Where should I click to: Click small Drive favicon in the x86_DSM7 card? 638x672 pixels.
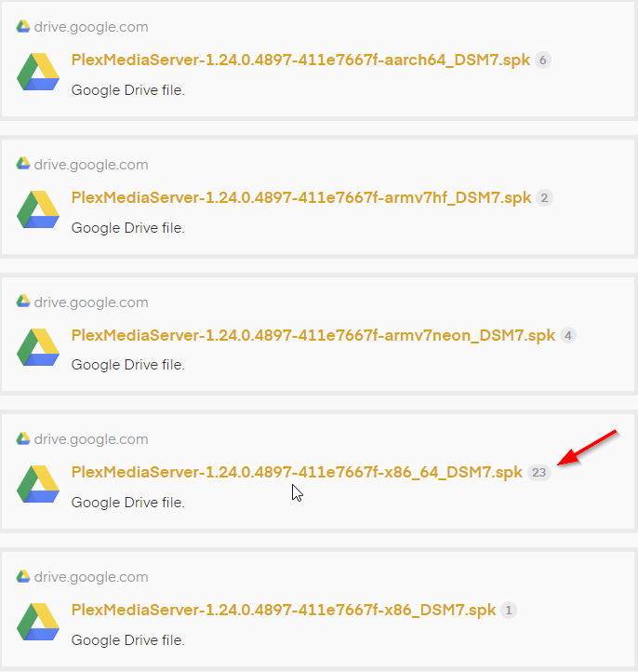click(23, 576)
